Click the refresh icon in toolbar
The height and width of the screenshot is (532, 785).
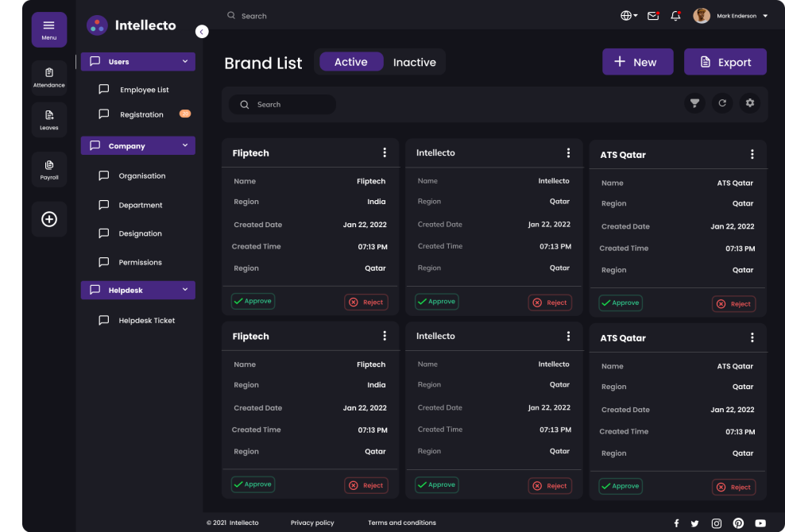point(722,103)
